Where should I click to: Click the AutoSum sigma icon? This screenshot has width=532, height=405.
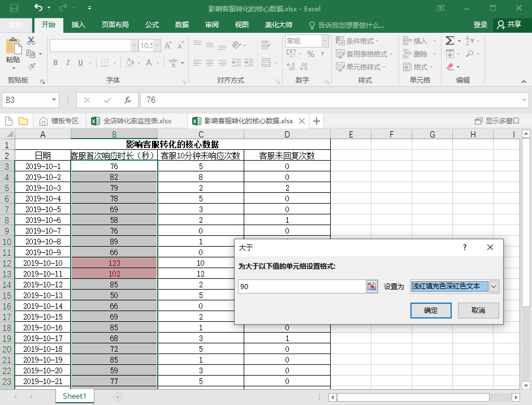tap(449, 41)
